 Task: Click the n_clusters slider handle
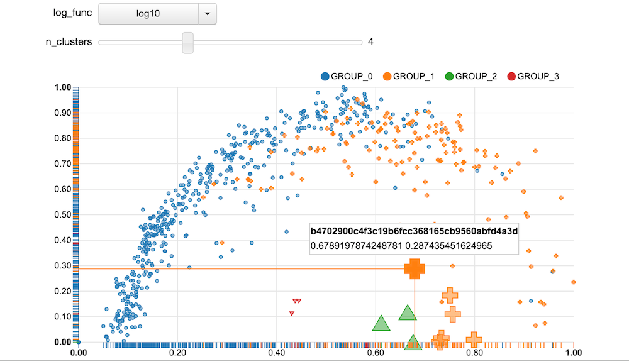[187, 42]
